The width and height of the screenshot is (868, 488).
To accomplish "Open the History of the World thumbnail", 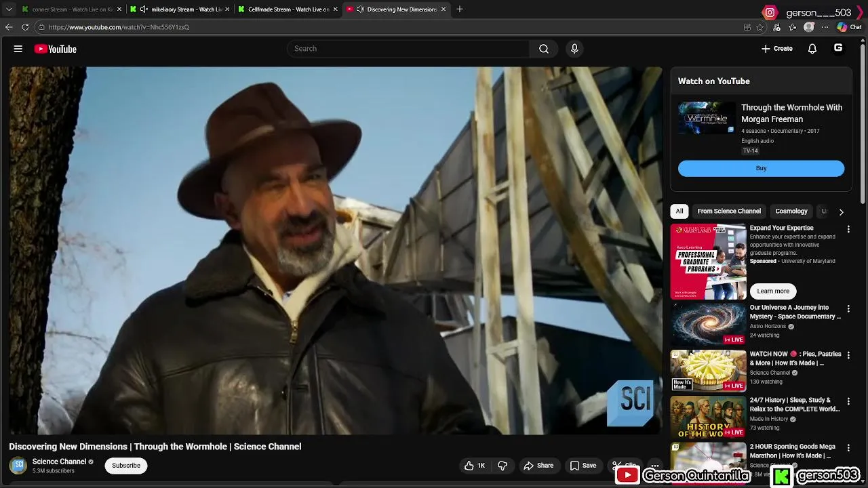I will [708, 418].
